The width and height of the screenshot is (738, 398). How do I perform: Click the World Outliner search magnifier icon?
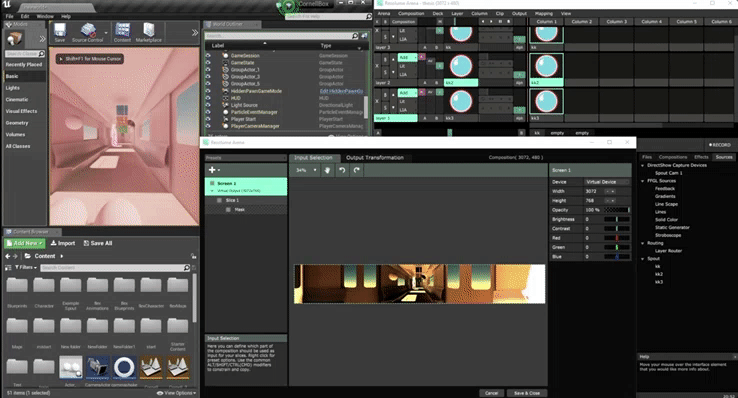[355, 36]
